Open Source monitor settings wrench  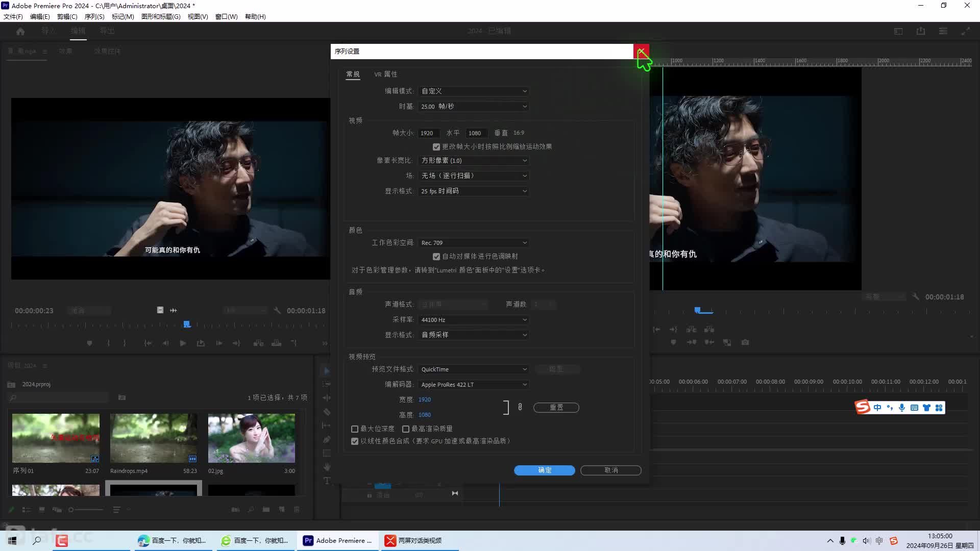[277, 310]
